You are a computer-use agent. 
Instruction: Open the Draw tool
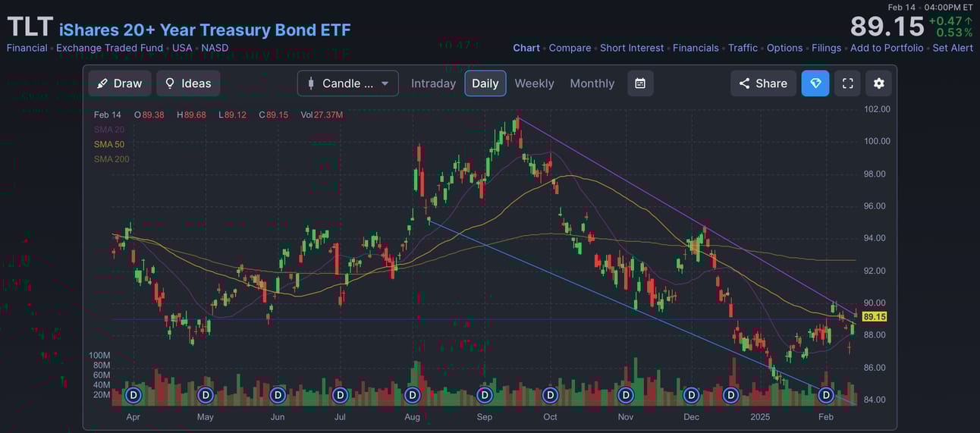120,83
